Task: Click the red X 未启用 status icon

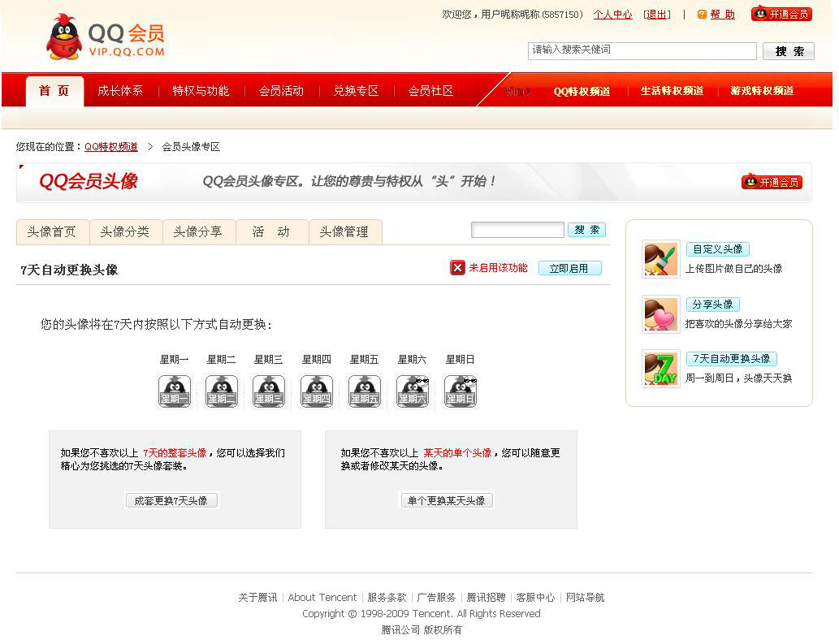Action: point(457,267)
